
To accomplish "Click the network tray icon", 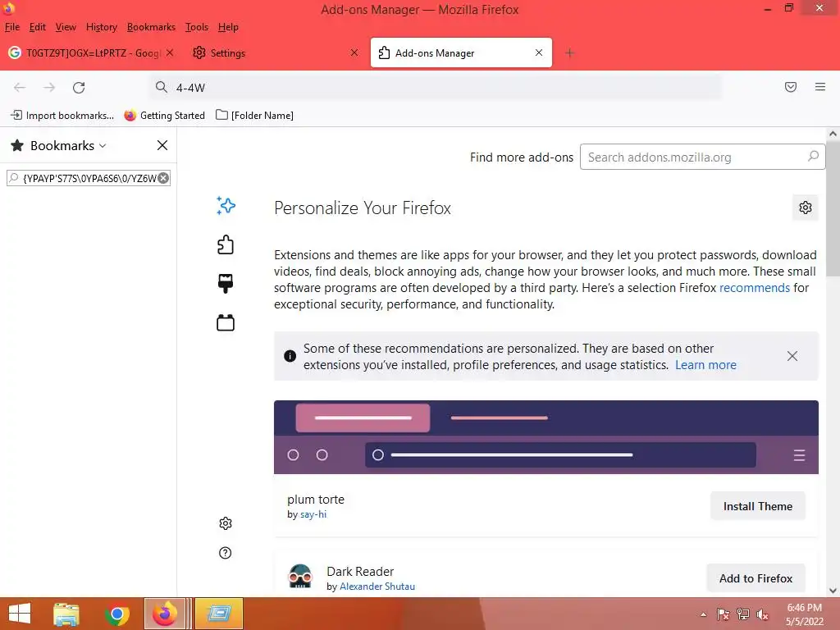I will click(743, 614).
